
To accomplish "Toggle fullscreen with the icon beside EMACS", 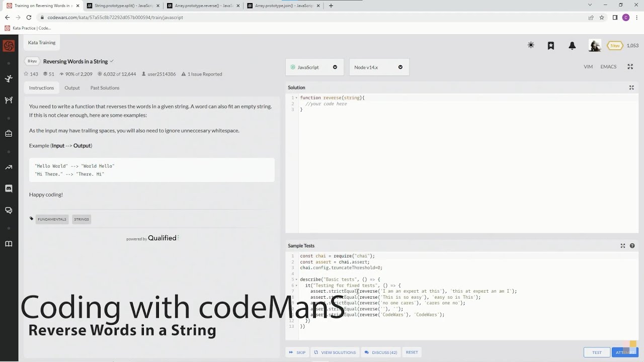I will tap(630, 66).
